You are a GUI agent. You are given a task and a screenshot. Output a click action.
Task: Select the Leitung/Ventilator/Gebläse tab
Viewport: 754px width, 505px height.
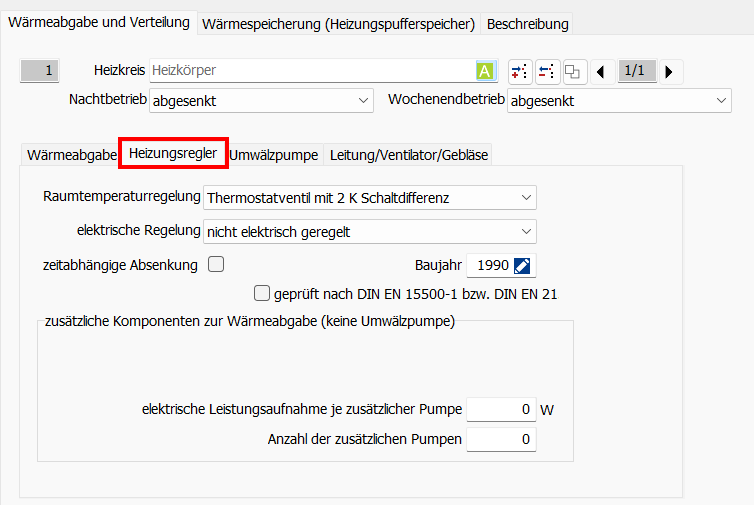coord(407,155)
